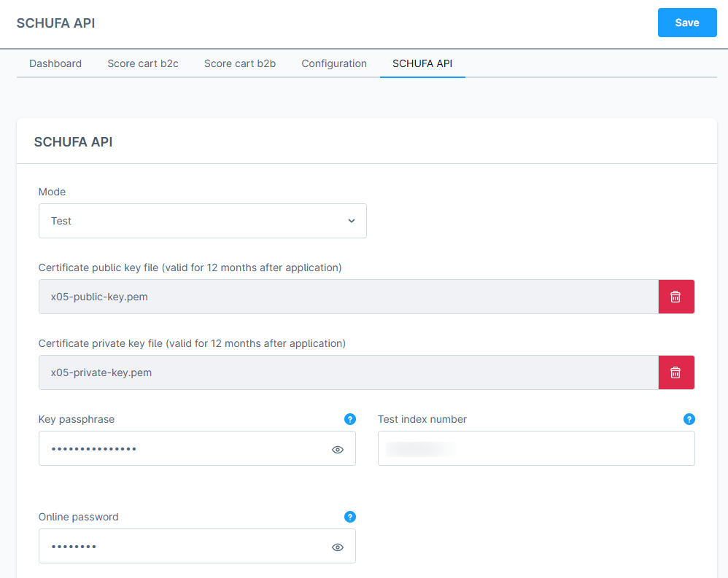Delete the x05-public-key.pem certificate file
728x578 pixels.
676,297
